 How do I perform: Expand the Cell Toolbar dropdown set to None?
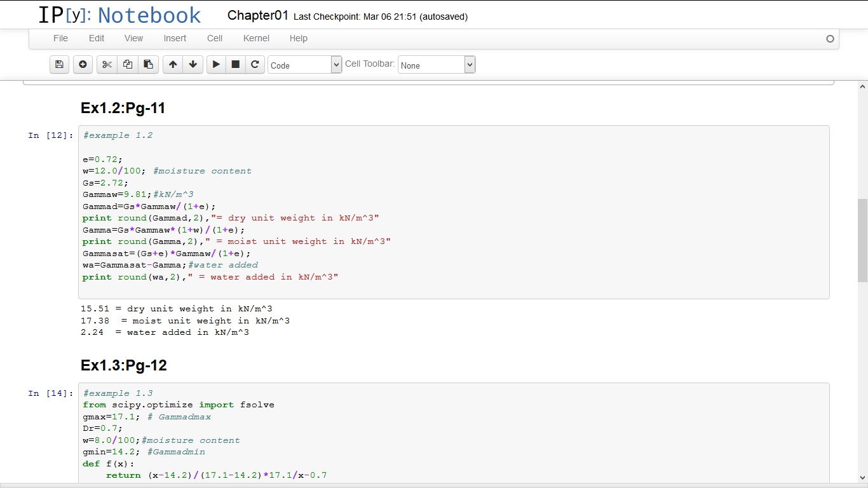pos(436,65)
